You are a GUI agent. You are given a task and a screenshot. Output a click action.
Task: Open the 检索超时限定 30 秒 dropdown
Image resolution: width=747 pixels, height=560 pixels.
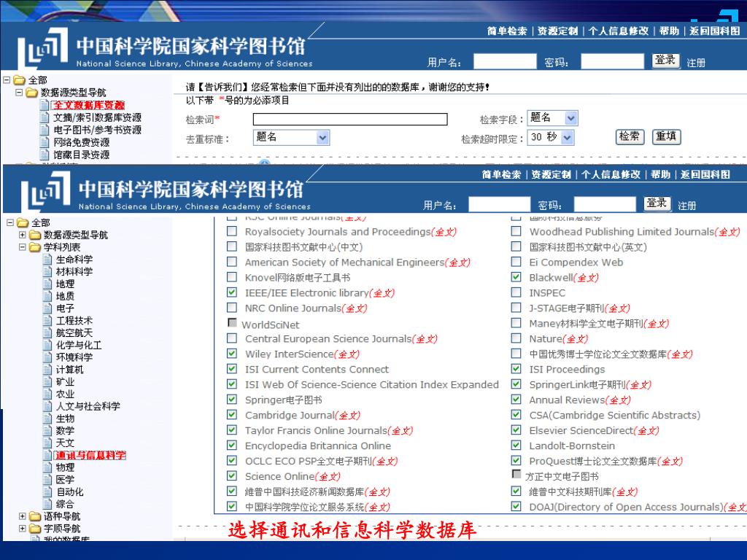tap(551, 137)
